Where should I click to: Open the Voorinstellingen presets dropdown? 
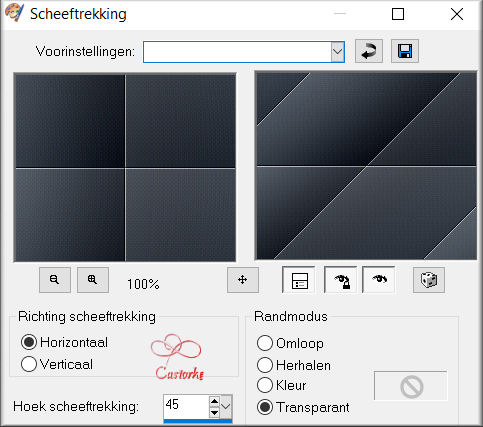click(338, 52)
